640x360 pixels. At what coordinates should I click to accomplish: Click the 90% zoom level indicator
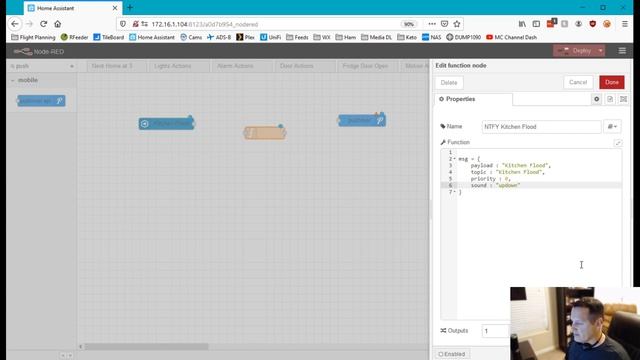(x=409, y=24)
